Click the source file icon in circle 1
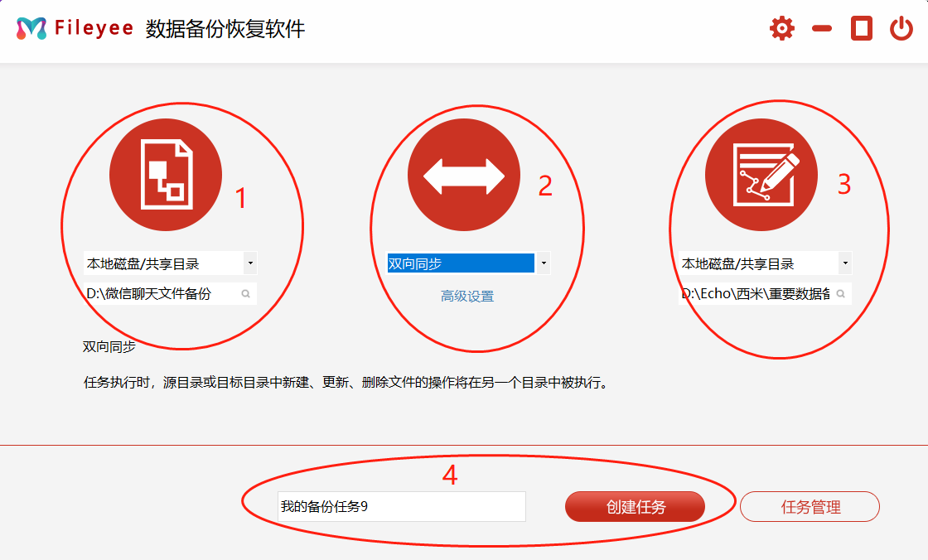This screenshot has height=560, width=928. tap(166, 175)
